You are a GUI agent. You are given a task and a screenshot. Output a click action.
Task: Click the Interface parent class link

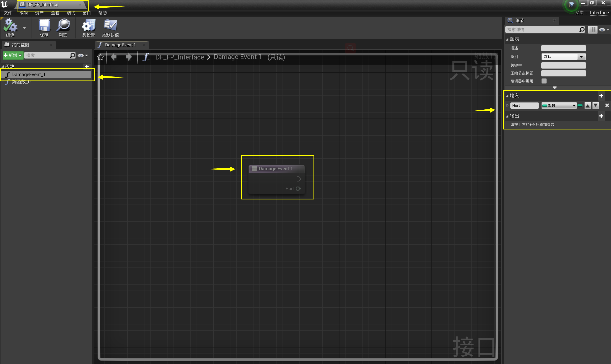599,13
